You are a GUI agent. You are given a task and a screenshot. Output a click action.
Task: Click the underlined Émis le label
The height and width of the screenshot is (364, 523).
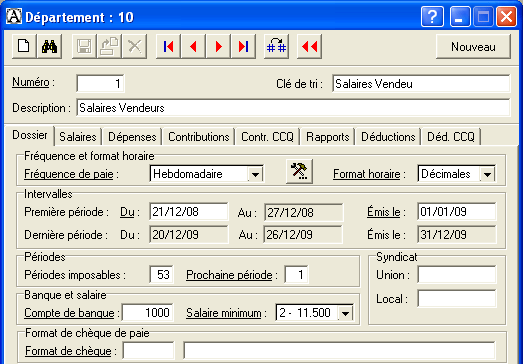point(384,212)
